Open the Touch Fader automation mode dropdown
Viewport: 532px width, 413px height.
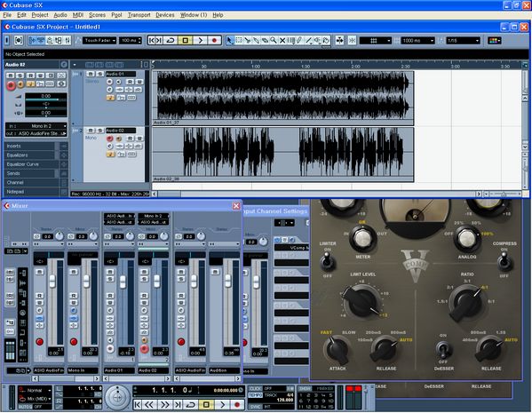click(x=99, y=40)
